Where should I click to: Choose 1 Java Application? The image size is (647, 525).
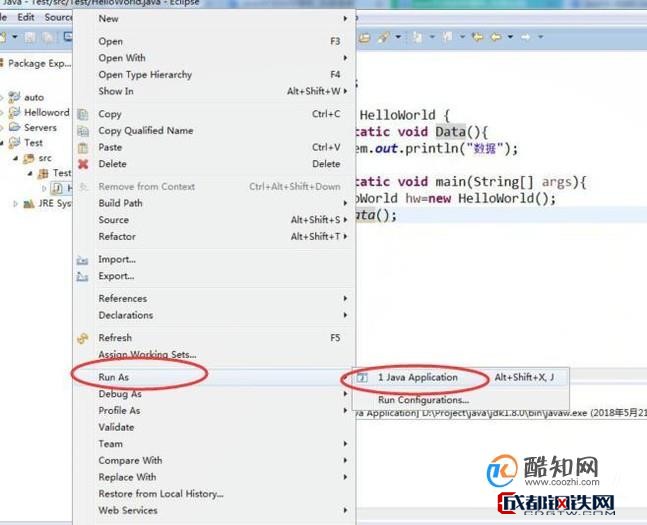461,377
